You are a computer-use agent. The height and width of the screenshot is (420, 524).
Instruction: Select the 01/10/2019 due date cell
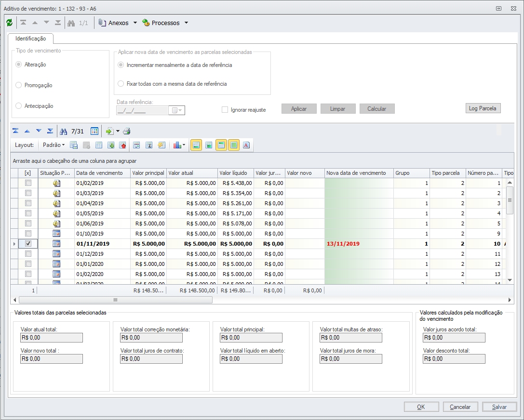[x=102, y=234]
